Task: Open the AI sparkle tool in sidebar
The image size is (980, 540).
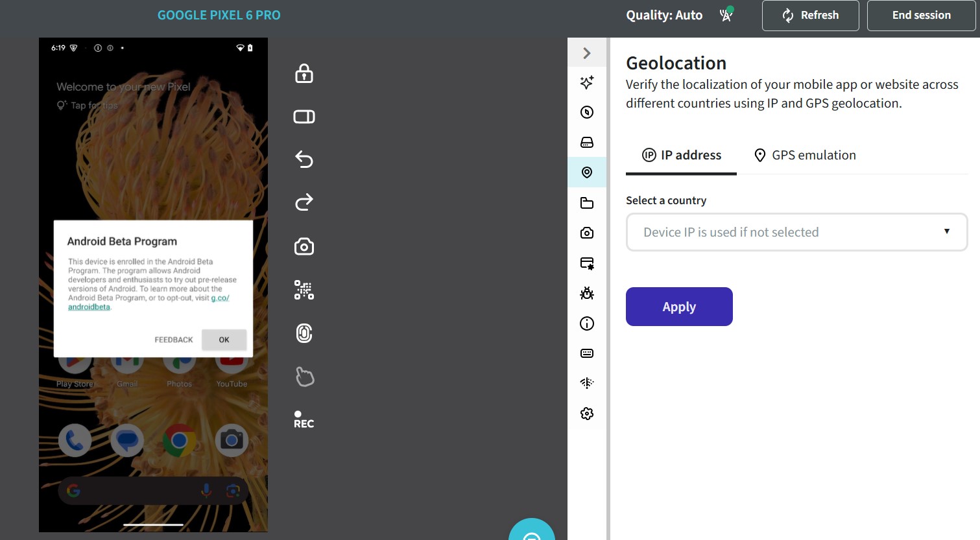Action: point(587,82)
